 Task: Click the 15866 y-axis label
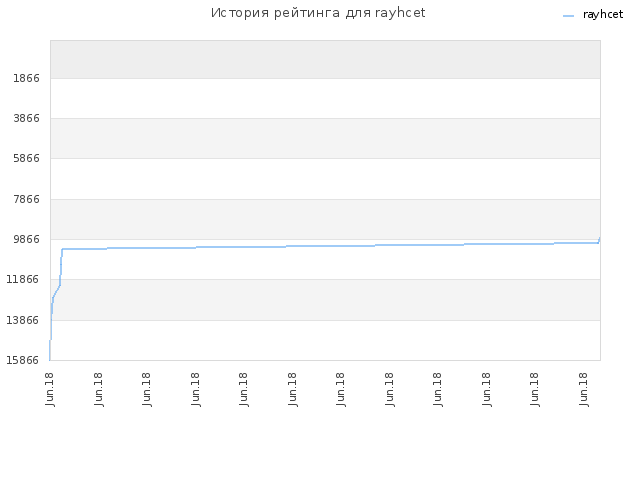(x=23, y=360)
